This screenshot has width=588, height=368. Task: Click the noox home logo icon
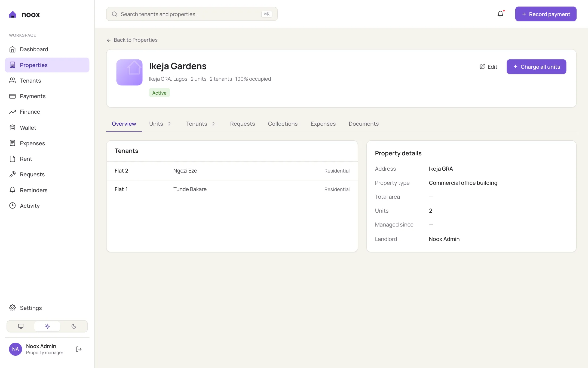(13, 14)
